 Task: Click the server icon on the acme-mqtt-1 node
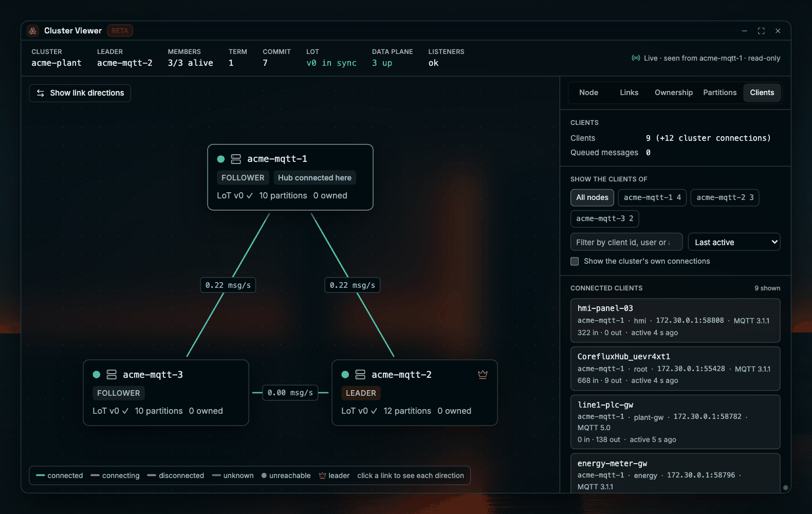click(236, 159)
